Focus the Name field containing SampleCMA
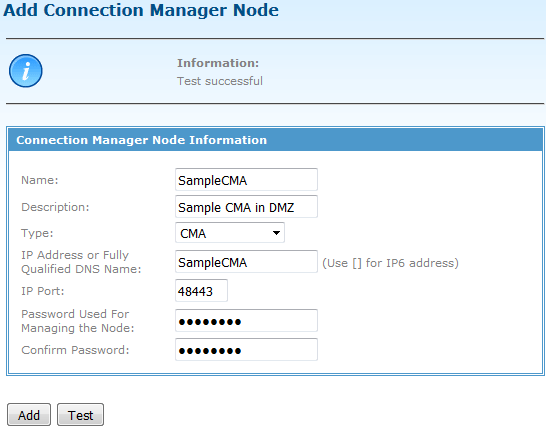The image size is (546, 428). pos(246,180)
